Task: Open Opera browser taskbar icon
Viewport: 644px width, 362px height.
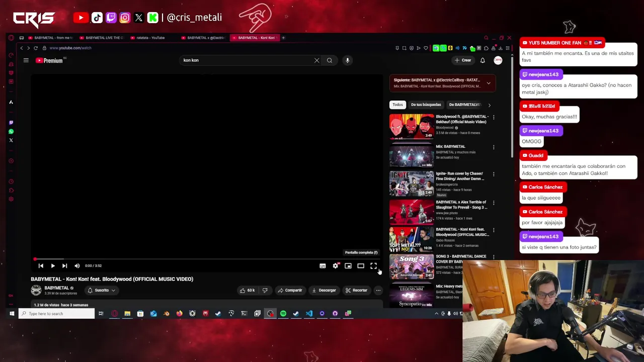Action: coord(114,314)
